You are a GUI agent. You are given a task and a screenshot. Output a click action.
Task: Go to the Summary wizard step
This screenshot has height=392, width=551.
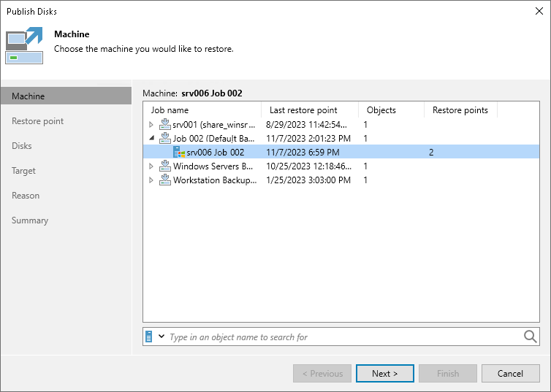30,220
